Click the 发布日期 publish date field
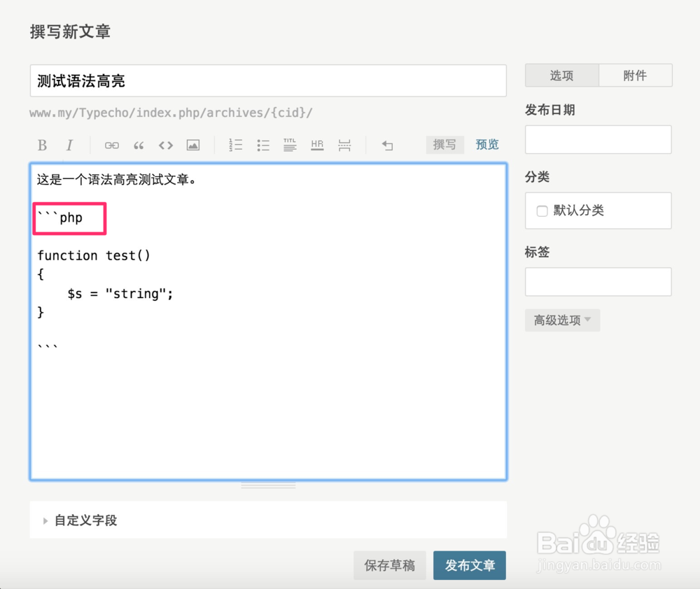Image resolution: width=700 pixels, height=589 pixels. [x=598, y=139]
